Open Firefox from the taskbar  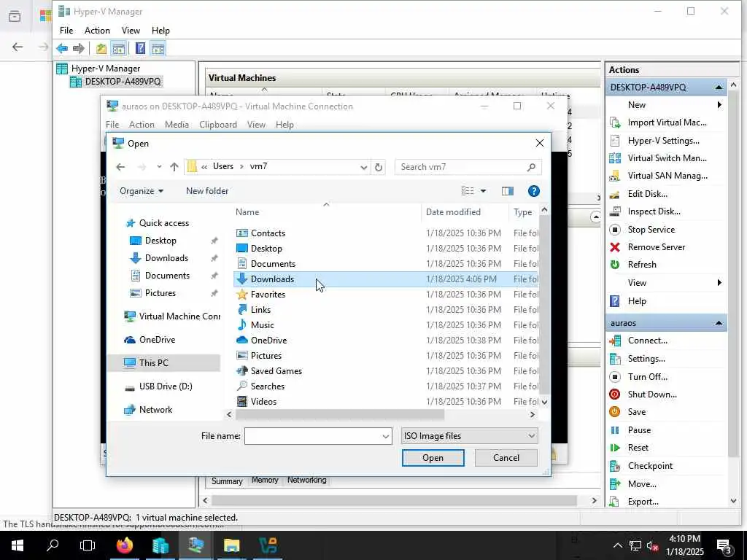[x=124, y=545]
